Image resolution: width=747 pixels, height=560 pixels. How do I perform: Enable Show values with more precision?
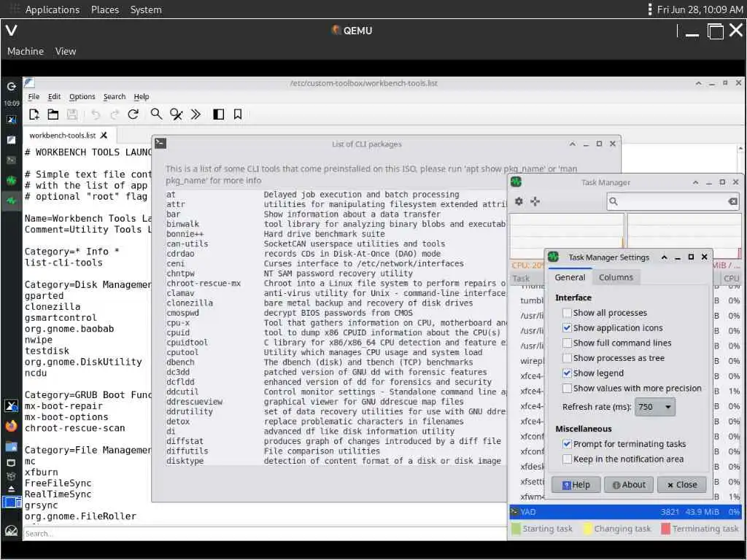point(567,389)
